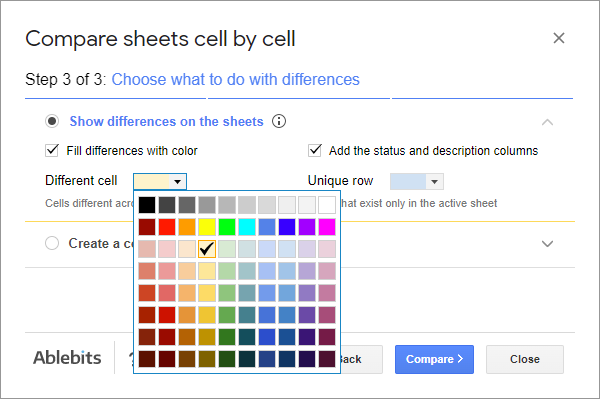Toggle Add the status and description columns
This screenshot has height=399, width=600.
315,150
